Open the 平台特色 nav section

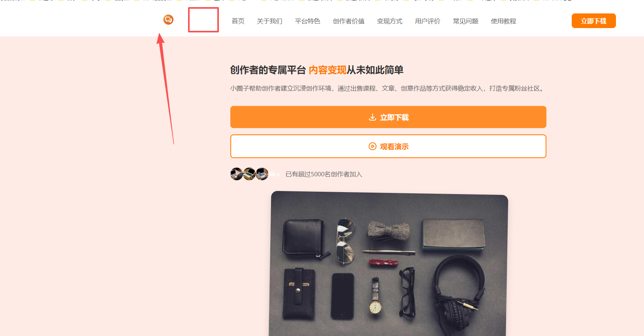coord(307,21)
